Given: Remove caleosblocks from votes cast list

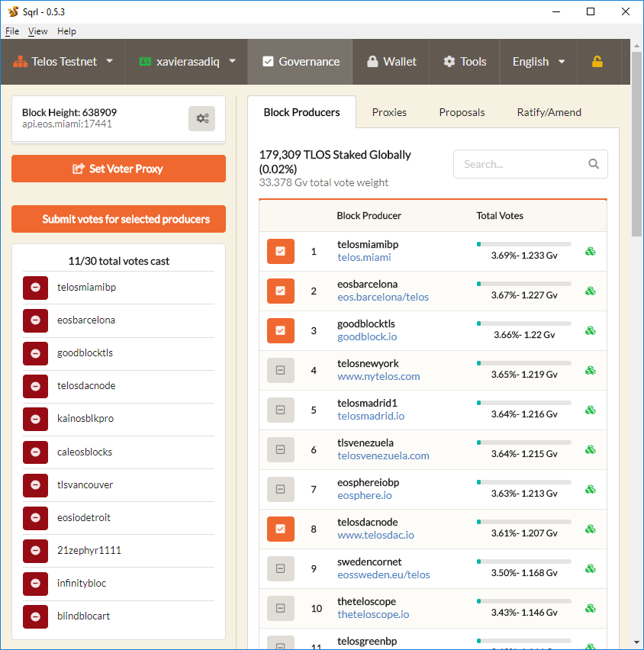Looking at the screenshot, I should (x=35, y=452).
